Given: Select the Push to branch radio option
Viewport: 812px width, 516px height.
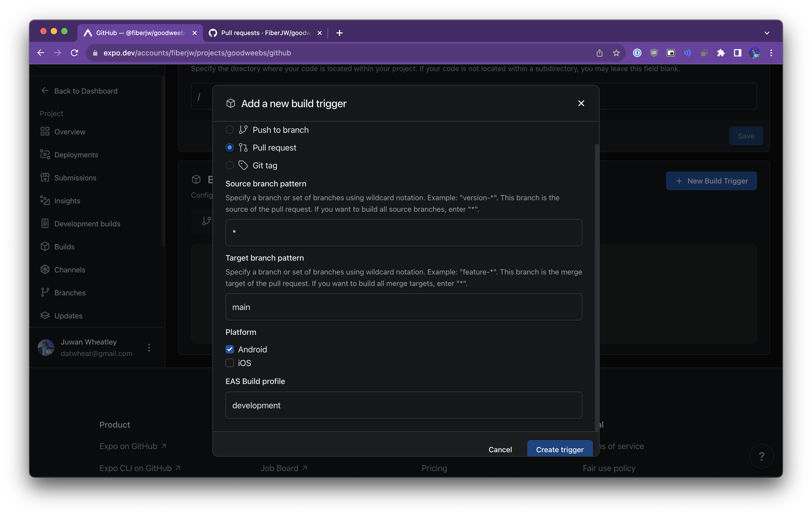Looking at the screenshot, I should pos(230,130).
